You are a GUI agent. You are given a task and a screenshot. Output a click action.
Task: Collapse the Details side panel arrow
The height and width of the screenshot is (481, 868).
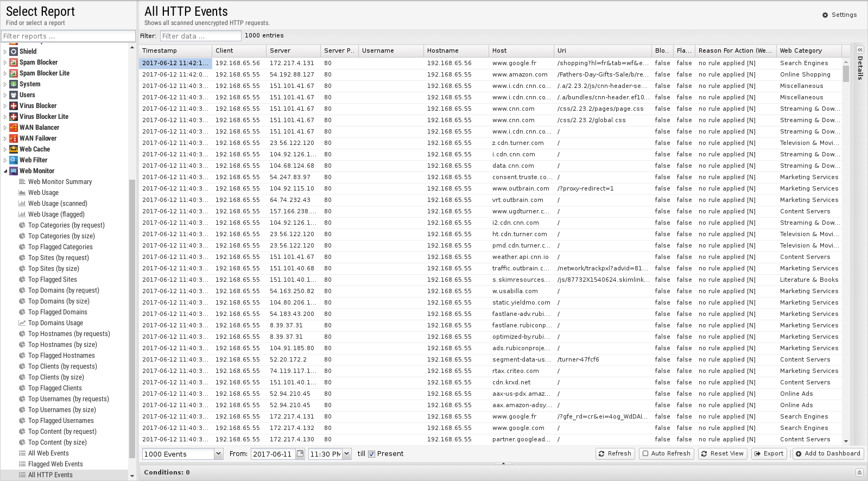tap(860, 50)
